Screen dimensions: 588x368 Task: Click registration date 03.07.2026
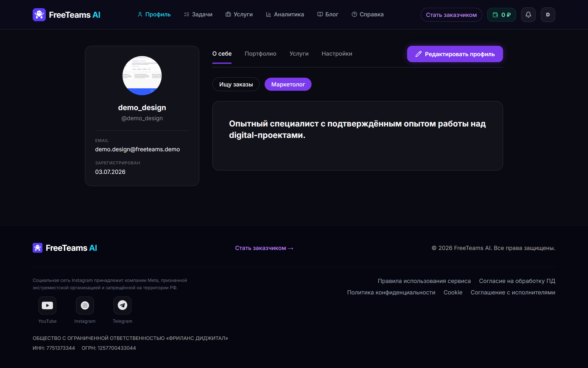(x=110, y=172)
